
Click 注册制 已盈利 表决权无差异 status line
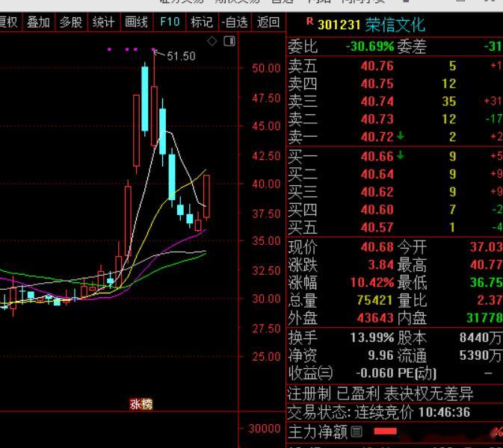[x=380, y=393]
